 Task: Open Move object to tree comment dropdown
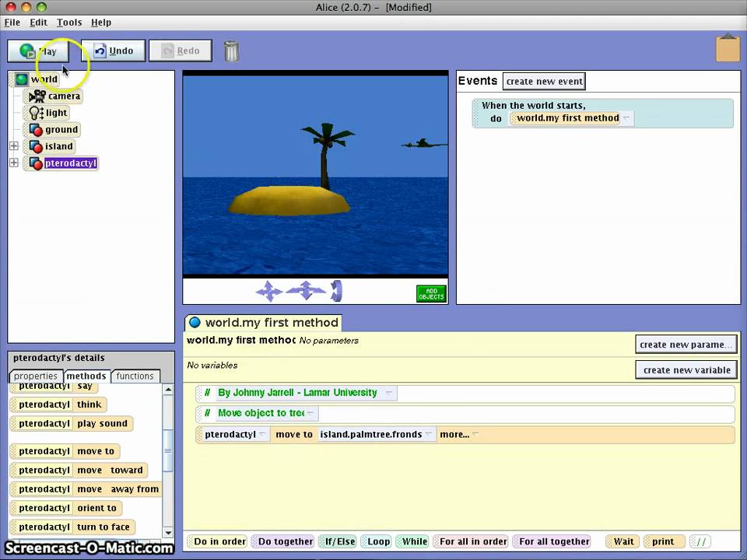(310, 413)
